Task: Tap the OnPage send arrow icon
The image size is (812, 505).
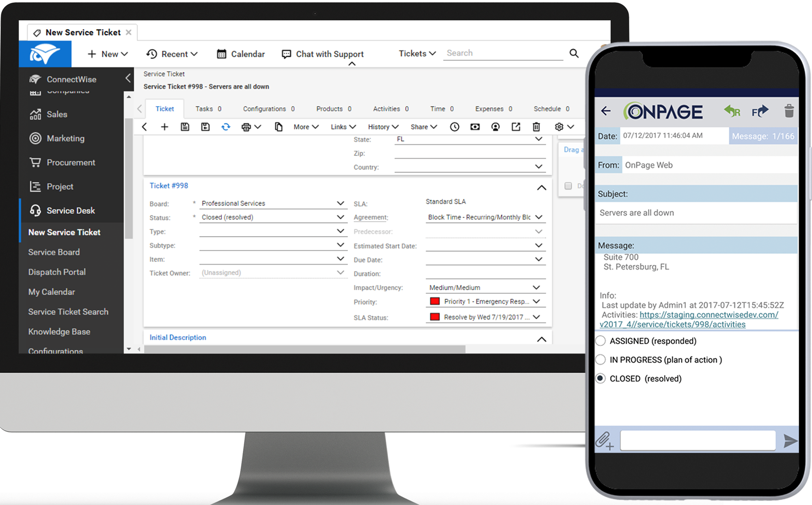Action: tap(790, 441)
